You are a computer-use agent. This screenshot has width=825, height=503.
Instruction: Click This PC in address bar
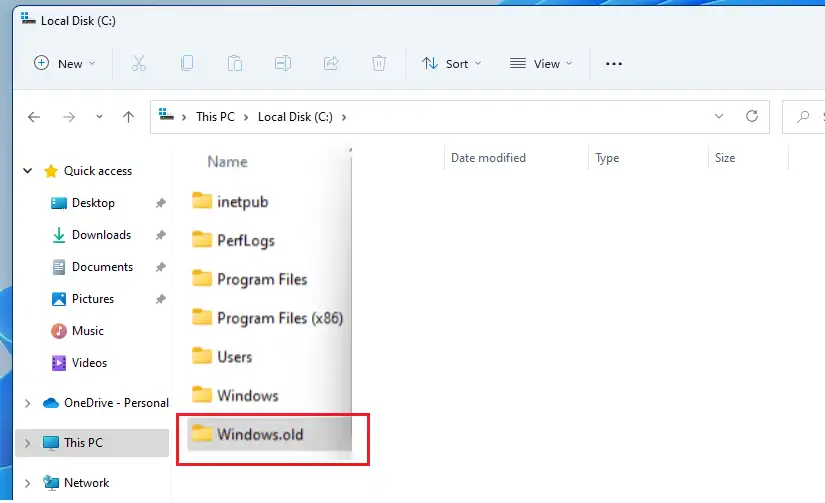pos(215,117)
